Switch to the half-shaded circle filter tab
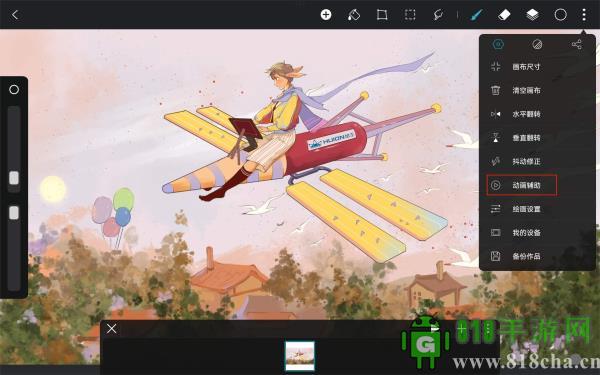Screen dimensions: 600x375 pyautogui.click(x=537, y=44)
